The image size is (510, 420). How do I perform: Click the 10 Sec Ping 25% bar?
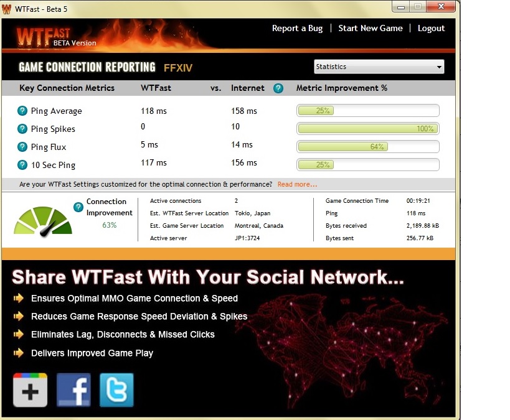tap(368, 164)
